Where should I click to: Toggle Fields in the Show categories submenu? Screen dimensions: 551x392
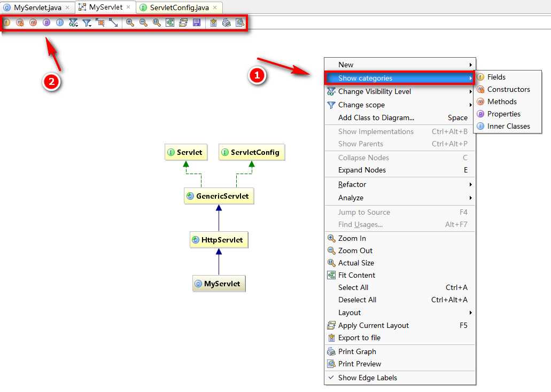click(508, 77)
